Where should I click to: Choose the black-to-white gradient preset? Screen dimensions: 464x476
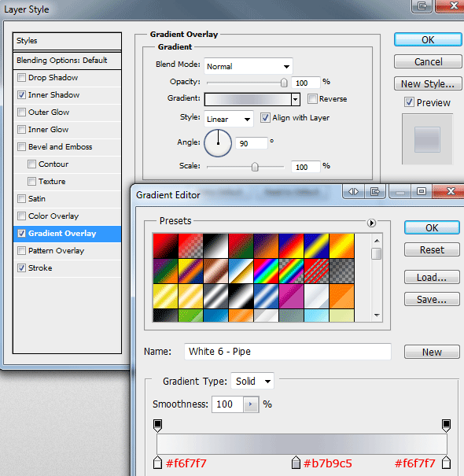pos(215,245)
